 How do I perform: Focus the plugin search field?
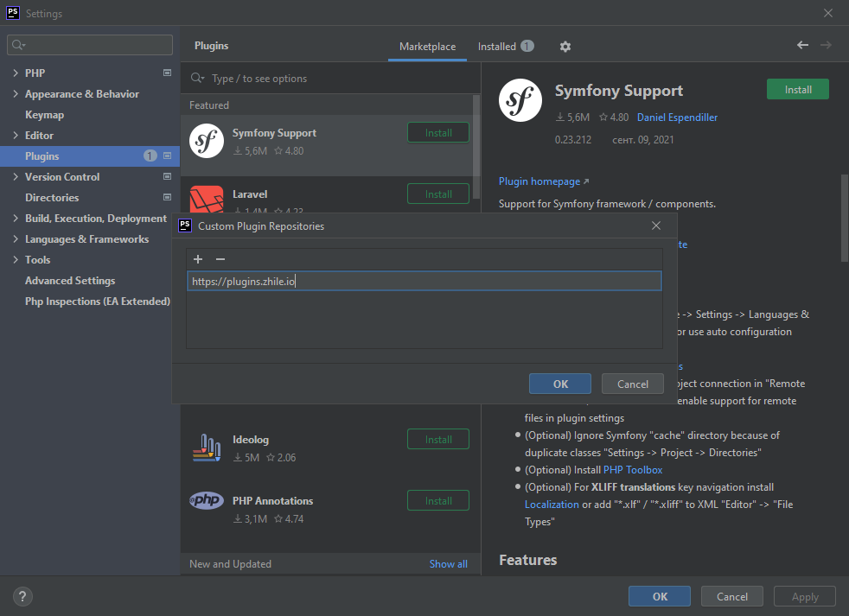click(x=330, y=78)
